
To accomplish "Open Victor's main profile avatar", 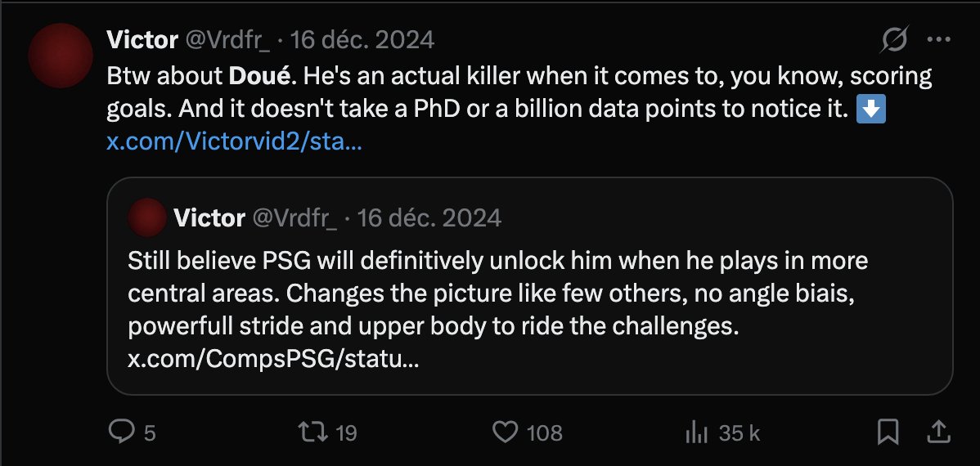I will click(61, 55).
